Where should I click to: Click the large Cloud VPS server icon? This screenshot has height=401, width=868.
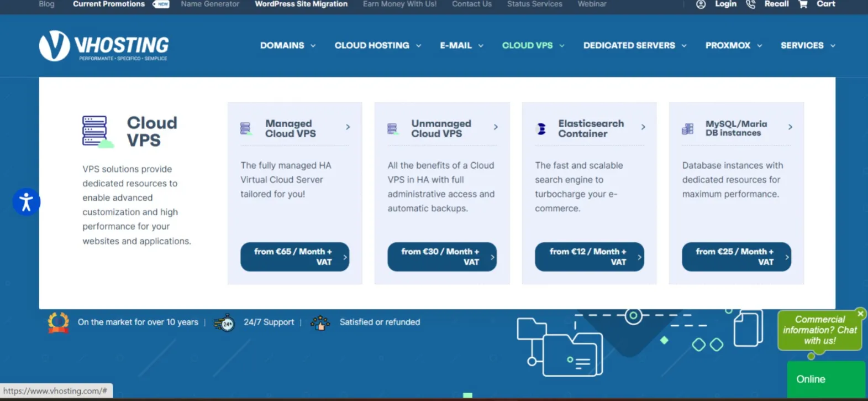click(x=98, y=132)
